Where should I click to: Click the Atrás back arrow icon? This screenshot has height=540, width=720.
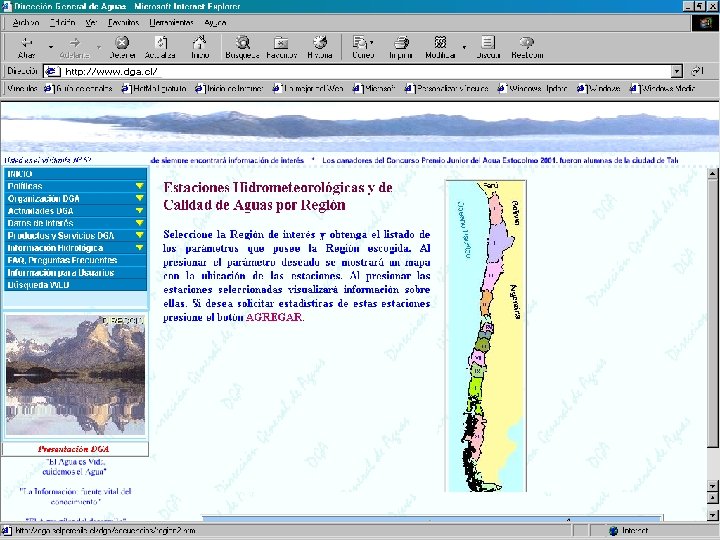coord(26,43)
